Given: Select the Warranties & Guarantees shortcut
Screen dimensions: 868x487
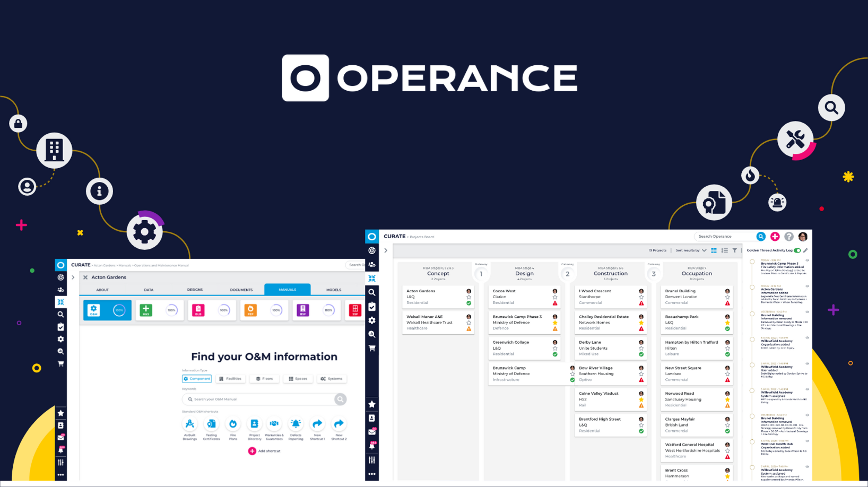Looking at the screenshot, I should (274, 424).
